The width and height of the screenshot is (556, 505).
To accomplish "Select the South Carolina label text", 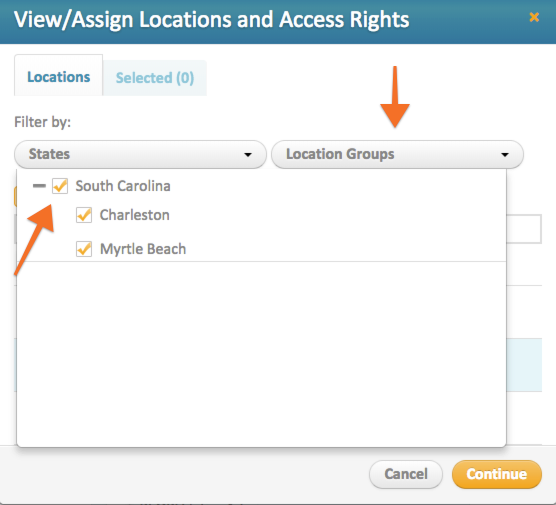I will point(123,186).
